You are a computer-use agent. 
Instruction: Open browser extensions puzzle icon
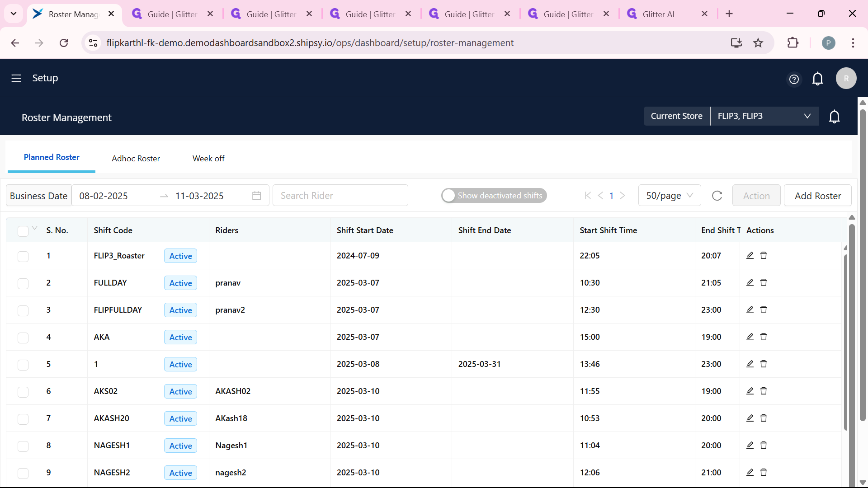[x=793, y=43]
